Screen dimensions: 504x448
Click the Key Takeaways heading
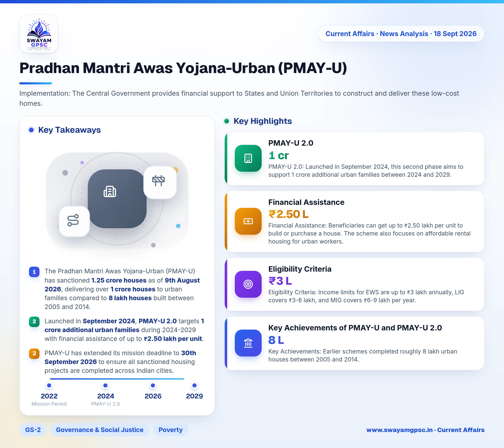(70, 130)
